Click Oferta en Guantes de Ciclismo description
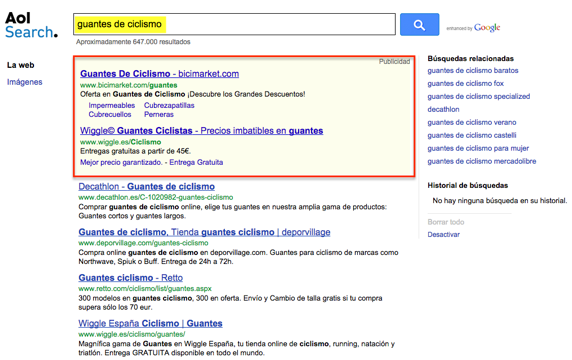The width and height of the screenshot is (572, 360). click(193, 94)
